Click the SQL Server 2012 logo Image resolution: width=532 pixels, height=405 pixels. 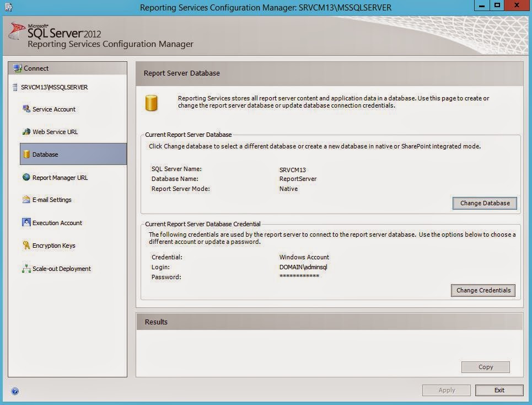[x=55, y=31]
